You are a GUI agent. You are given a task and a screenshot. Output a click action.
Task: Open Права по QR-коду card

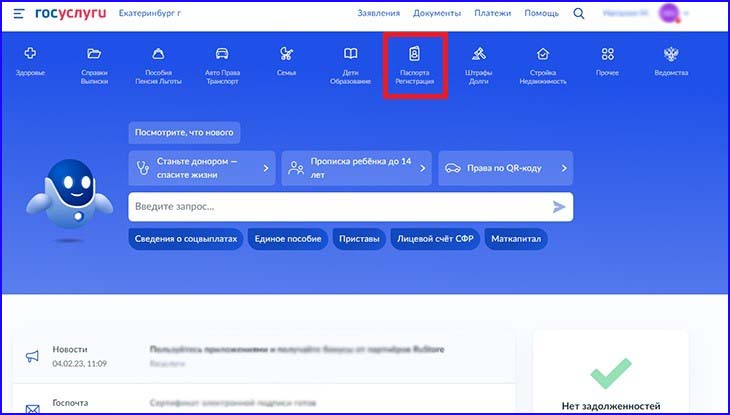point(505,169)
